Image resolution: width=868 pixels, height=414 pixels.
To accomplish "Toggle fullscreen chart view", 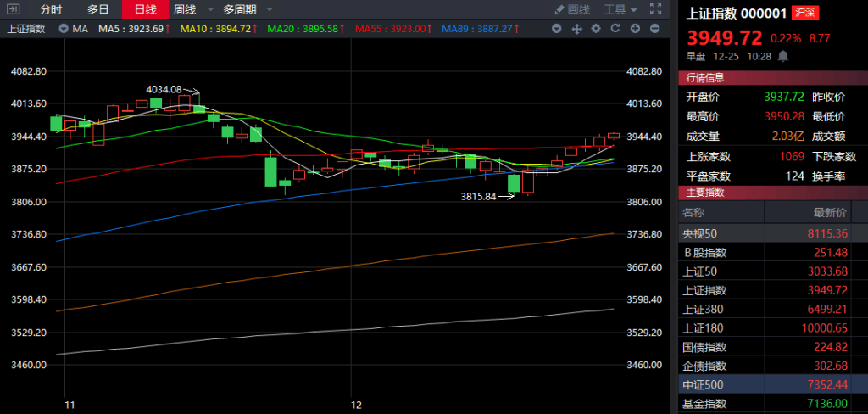I will coord(656,9).
